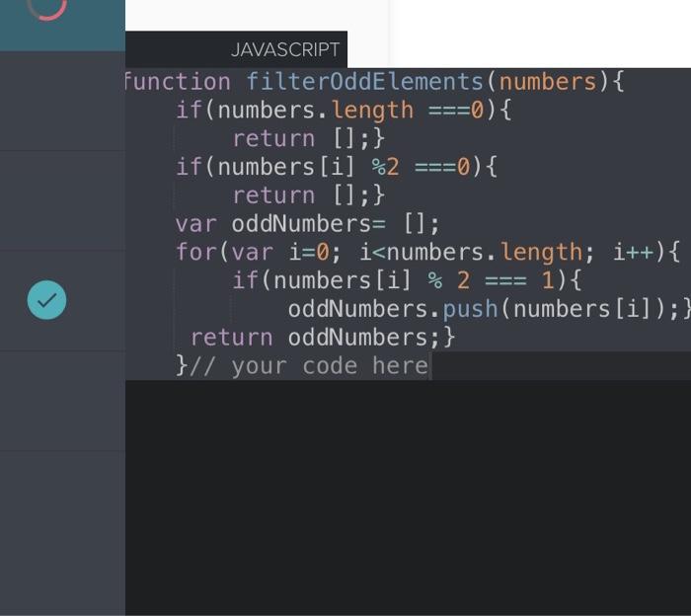Click 'i++' in the for loop

pyautogui.click(x=634, y=252)
